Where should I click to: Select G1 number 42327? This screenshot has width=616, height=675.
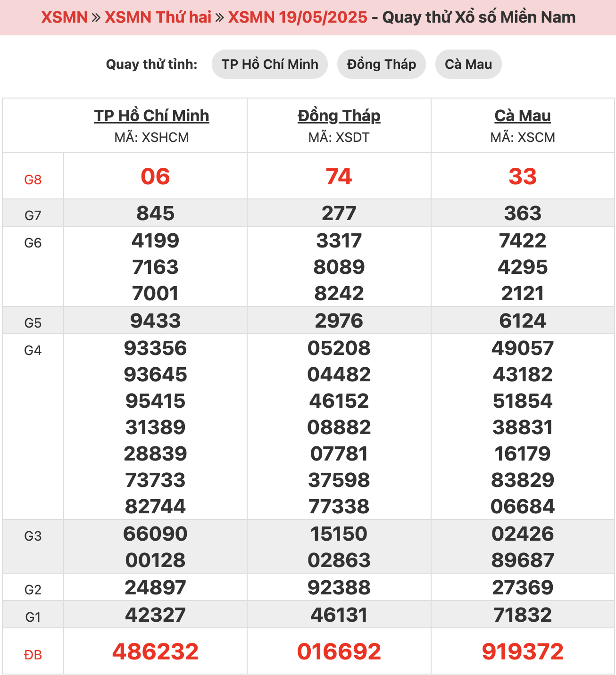(155, 615)
